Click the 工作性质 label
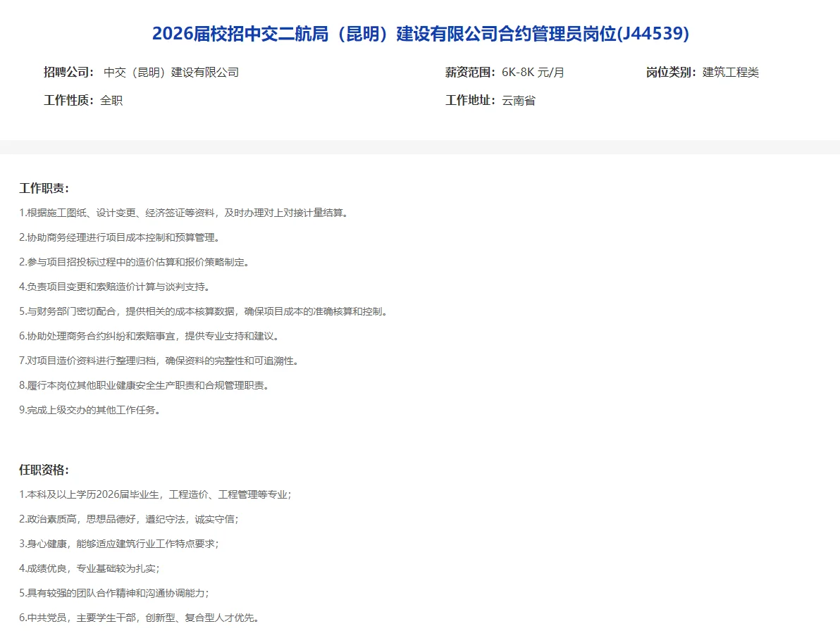Image resolution: width=840 pixels, height=631 pixels. point(68,101)
